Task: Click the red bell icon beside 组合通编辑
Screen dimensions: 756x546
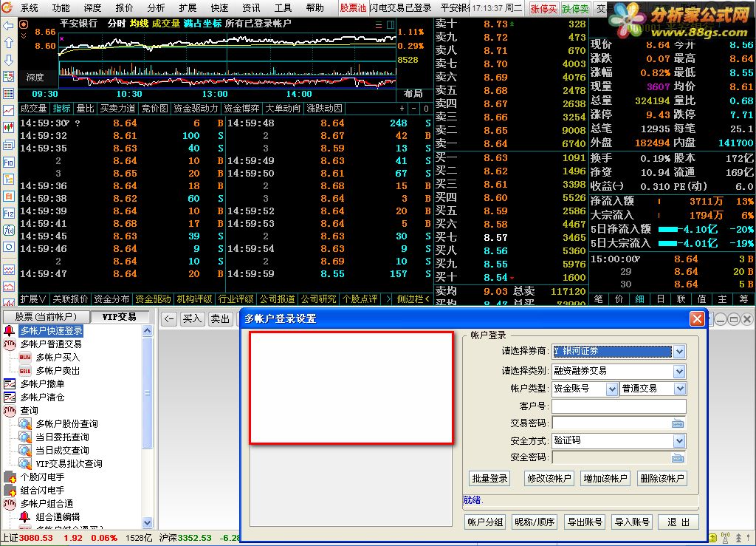Action: click(25, 517)
